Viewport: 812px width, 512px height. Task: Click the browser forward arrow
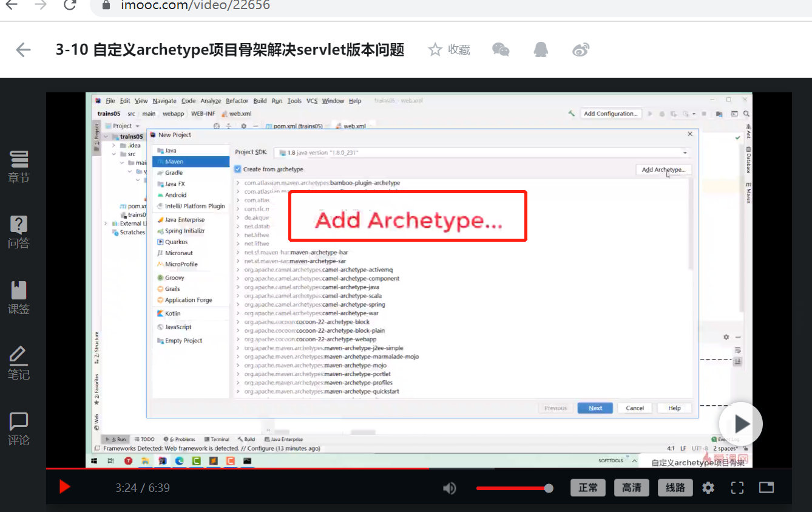[x=41, y=5]
